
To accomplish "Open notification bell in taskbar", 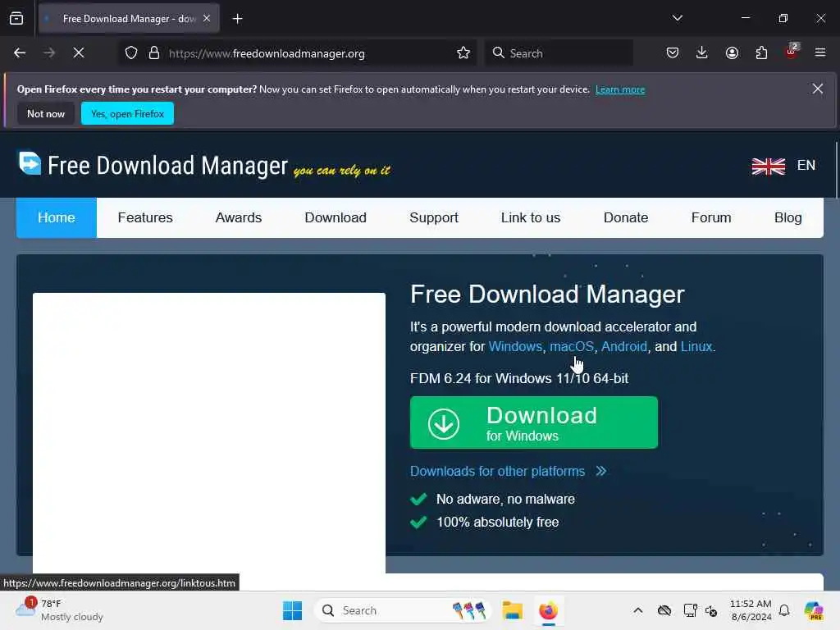I will [x=784, y=610].
